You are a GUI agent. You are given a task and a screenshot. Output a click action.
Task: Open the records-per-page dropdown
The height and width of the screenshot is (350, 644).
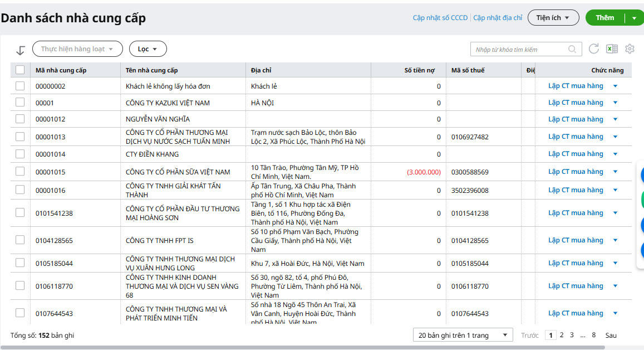463,335
